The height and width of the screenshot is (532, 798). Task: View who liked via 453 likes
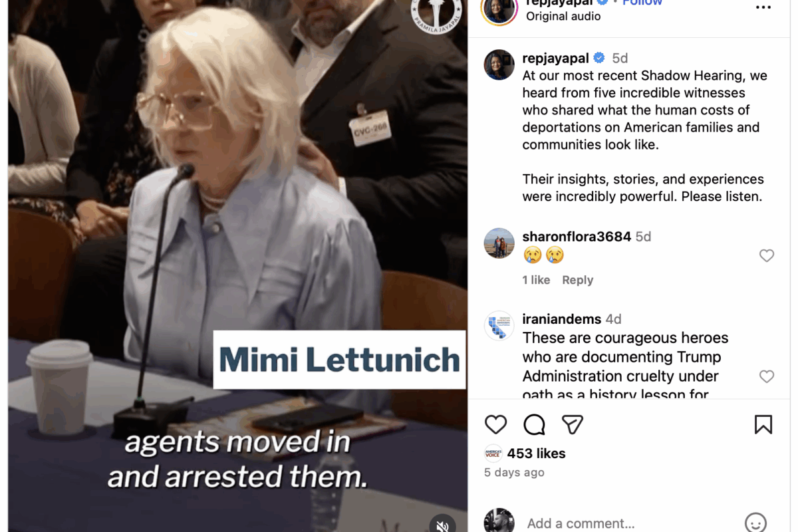pos(536,454)
